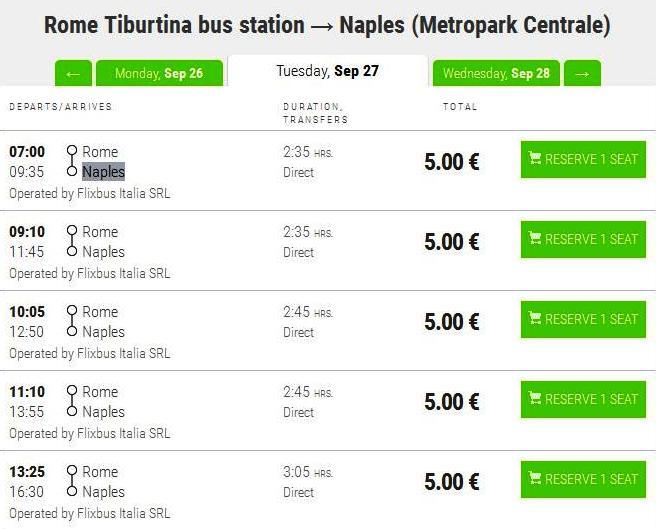Click the route icon for the 10:05 departure
The image size is (656, 529).
click(x=72, y=322)
